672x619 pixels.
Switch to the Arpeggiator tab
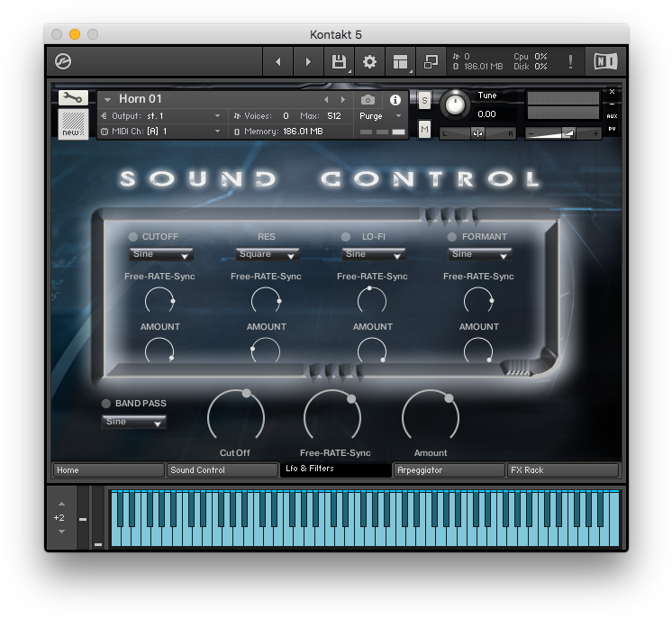click(x=449, y=470)
